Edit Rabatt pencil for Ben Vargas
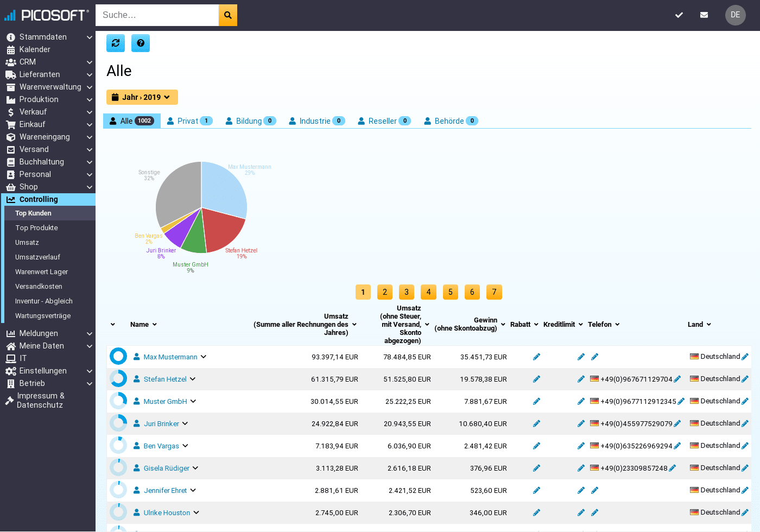 click(536, 446)
